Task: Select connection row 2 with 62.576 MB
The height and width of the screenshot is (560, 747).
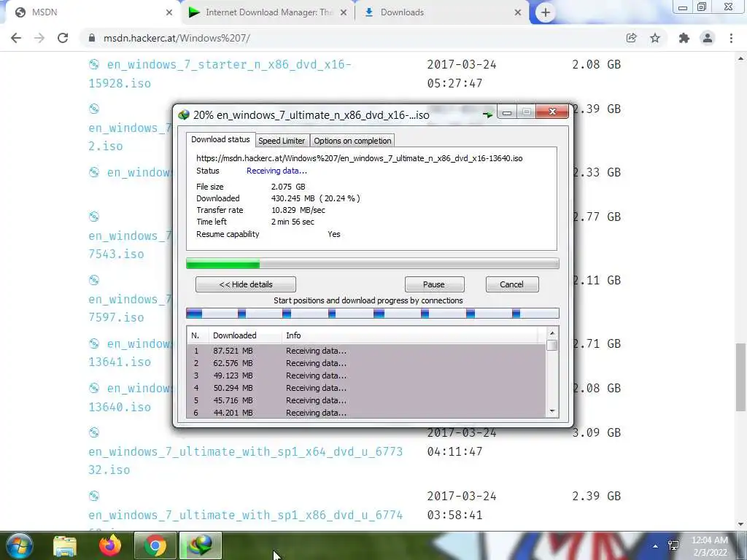Action: coord(366,363)
